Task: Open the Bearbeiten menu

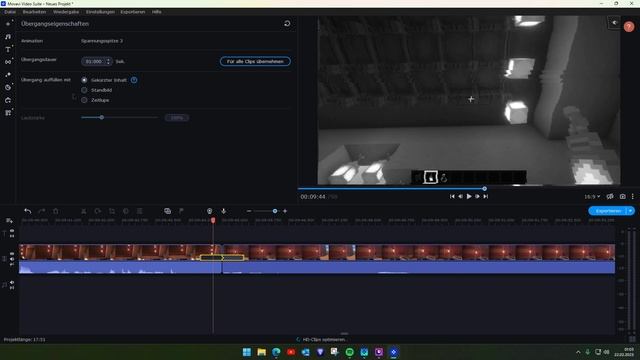Action: point(34,12)
